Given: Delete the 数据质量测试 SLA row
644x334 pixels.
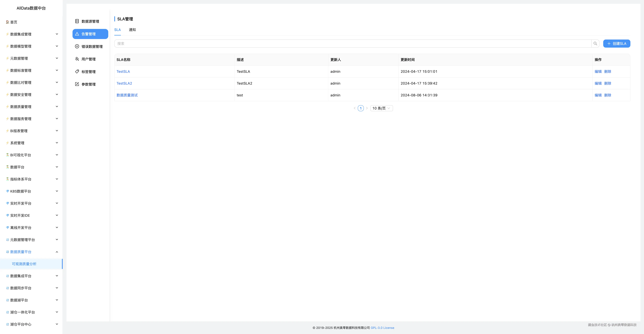Looking at the screenshot, I should 607,95.
